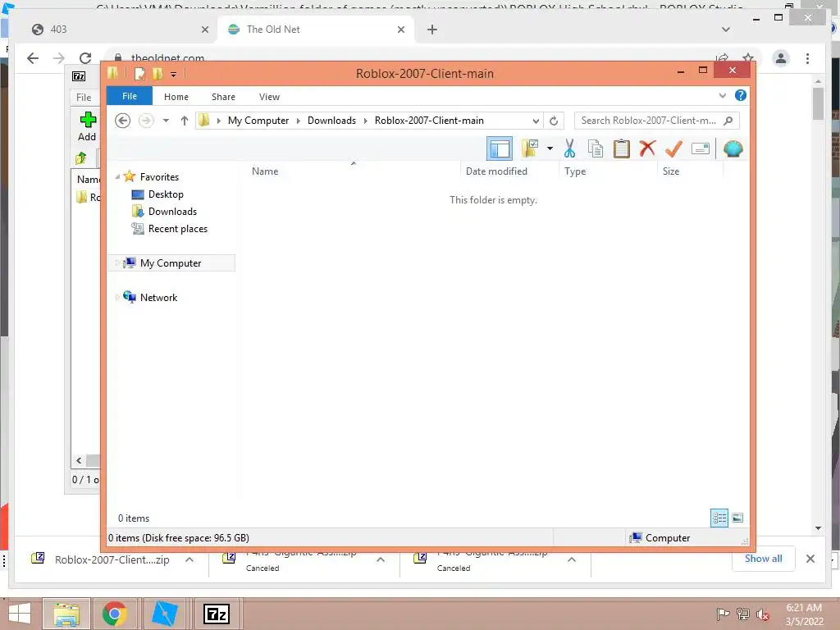Click the Add button in 7-Zip window
The height and width of the screenshot is (630, 840).
tap(87, 126)
